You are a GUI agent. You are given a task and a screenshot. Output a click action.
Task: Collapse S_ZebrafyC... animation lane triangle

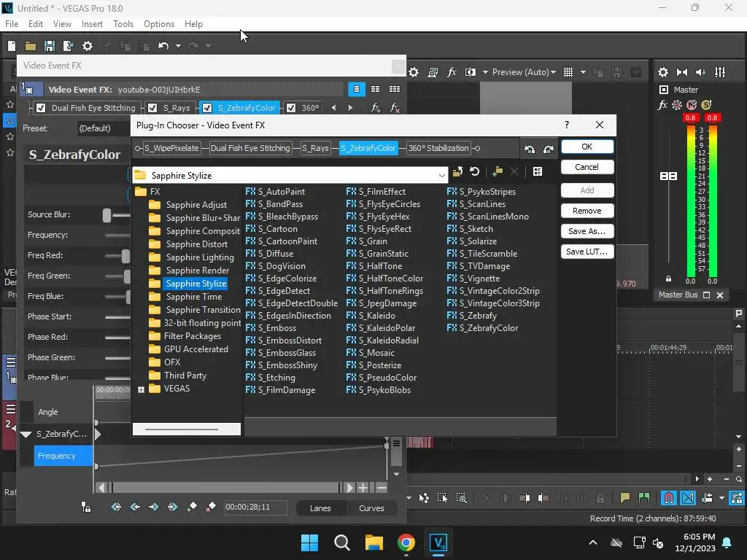(26, 434)
